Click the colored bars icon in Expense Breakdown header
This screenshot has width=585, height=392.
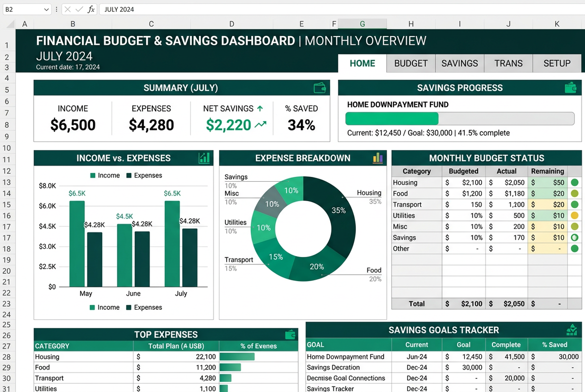point(378,158)
